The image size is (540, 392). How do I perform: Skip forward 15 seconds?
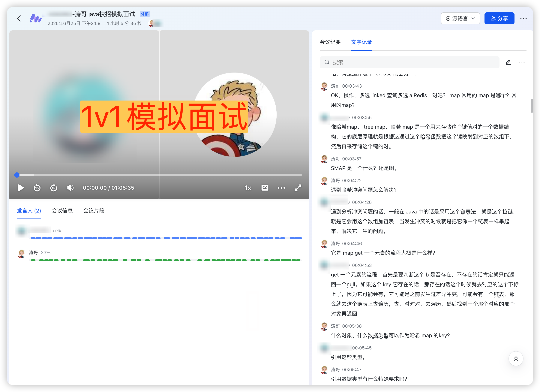click(54, 188)
